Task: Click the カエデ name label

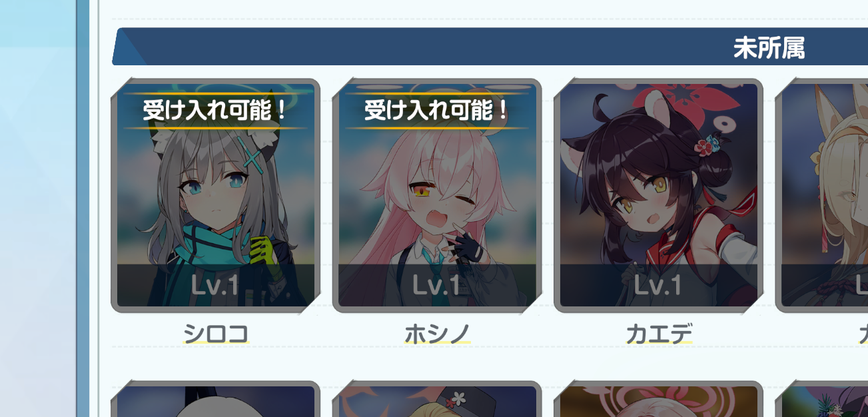Action: 659,333
